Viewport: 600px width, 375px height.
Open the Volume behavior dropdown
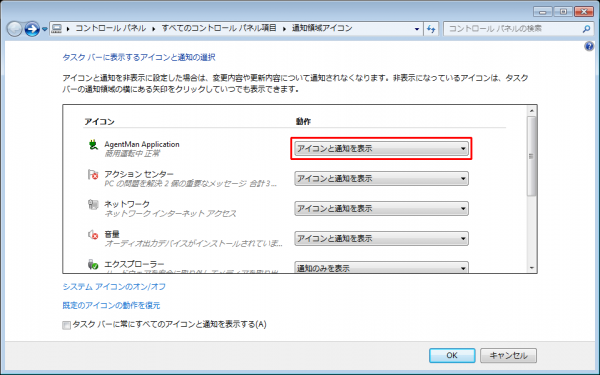[x=381, y=238]
